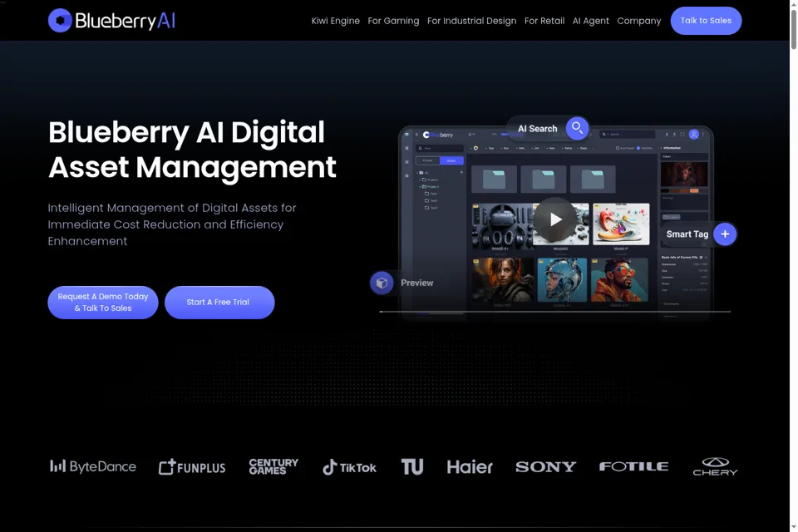Open the AI Agent page

[591, 21]
